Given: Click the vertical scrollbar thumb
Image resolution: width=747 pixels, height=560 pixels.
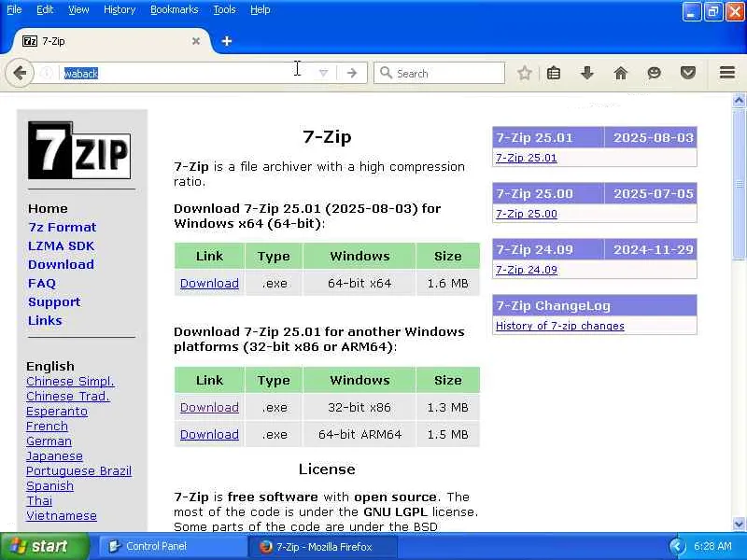Looking at the screenshot, I should pyautogui.click(x=739, y=184).
